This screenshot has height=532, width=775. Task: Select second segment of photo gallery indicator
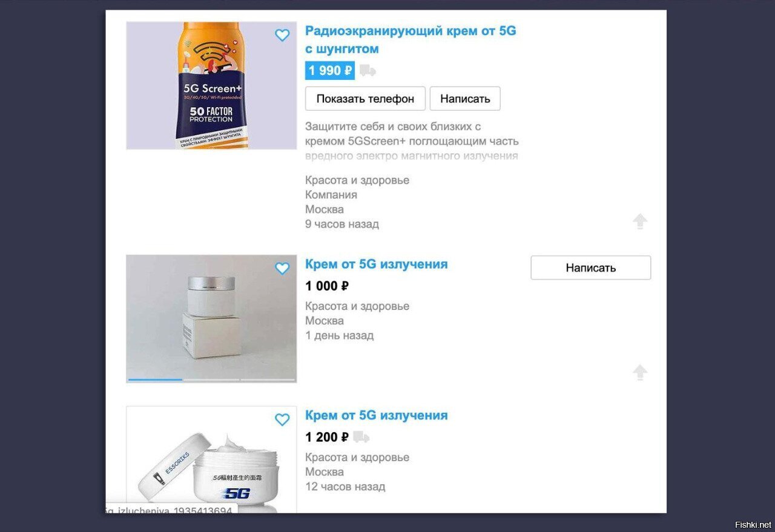click(x=211, y=380)
